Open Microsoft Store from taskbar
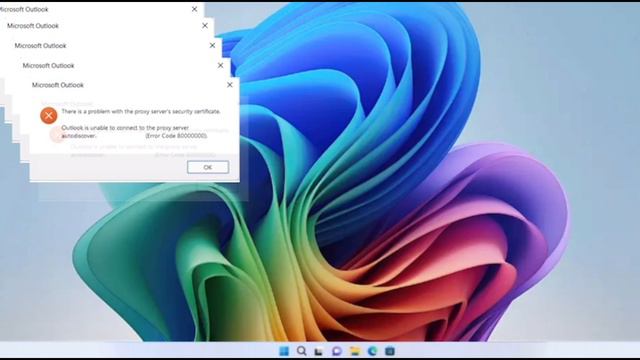Image resolution: width=640 pixels, height=360 pixels. point(390,351)
